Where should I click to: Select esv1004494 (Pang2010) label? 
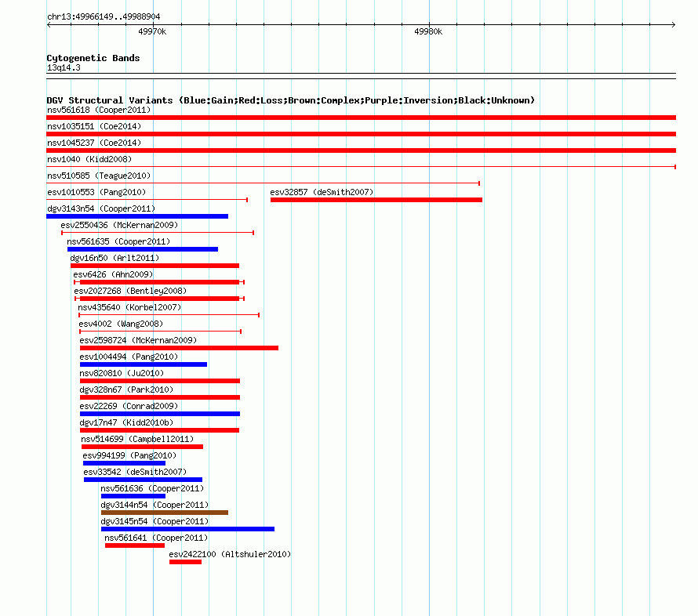[129, 357]
